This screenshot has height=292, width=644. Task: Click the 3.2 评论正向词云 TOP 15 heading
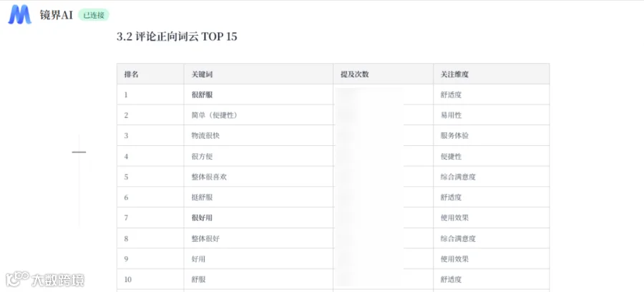pyautogui.click(x=177, y=36)
